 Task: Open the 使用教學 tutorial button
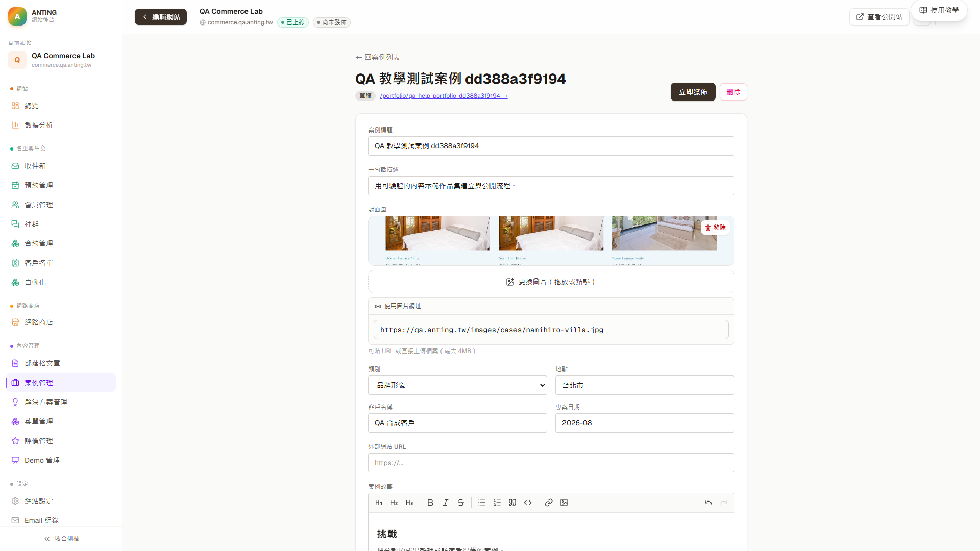point(939,10)
